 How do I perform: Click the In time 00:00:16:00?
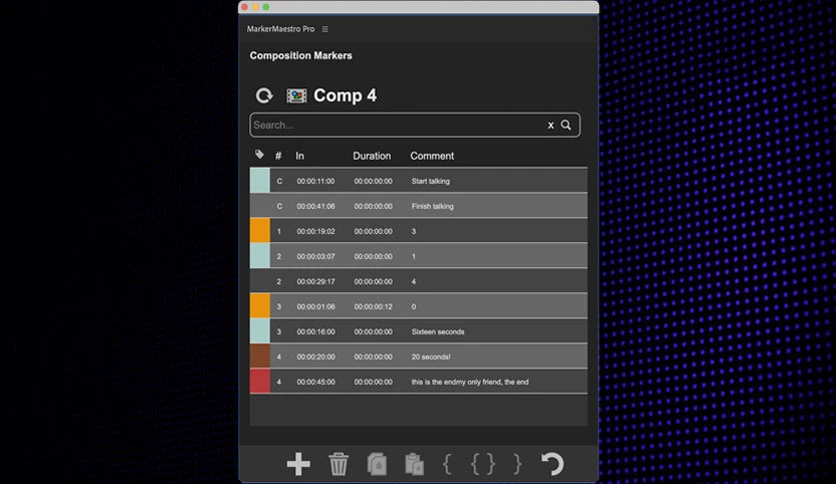(316, 332)
